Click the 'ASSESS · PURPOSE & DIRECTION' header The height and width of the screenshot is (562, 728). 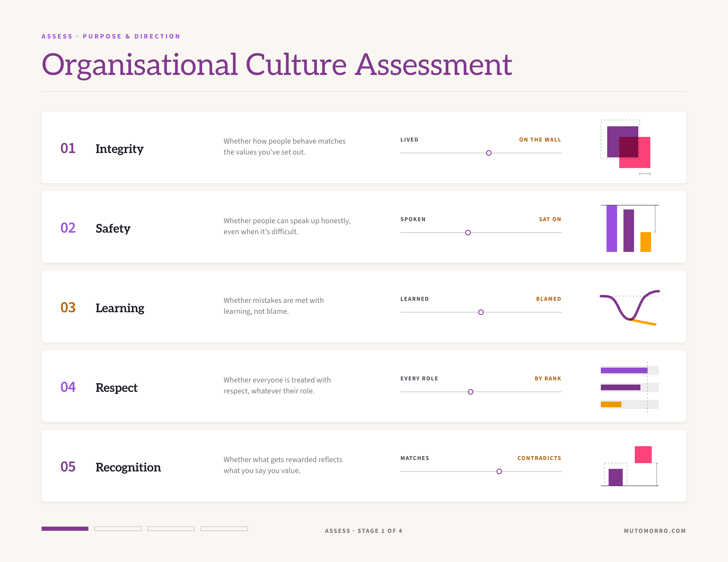coord(111,36)
